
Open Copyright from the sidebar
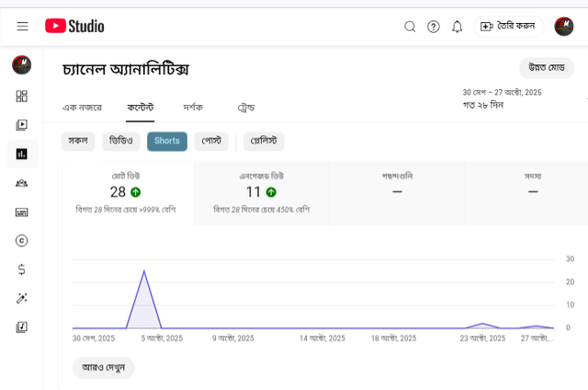[x=22, y=240]
